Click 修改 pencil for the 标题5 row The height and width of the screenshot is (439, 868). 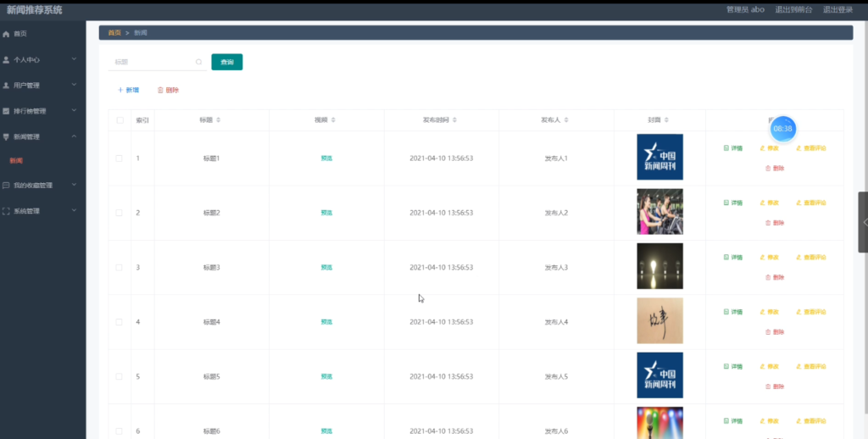click(769, 366)
